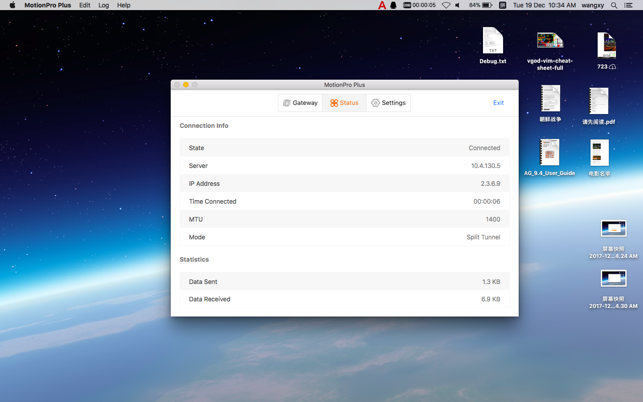Minimize the MotionPro Plus window
643x402 pixels.
186,85
